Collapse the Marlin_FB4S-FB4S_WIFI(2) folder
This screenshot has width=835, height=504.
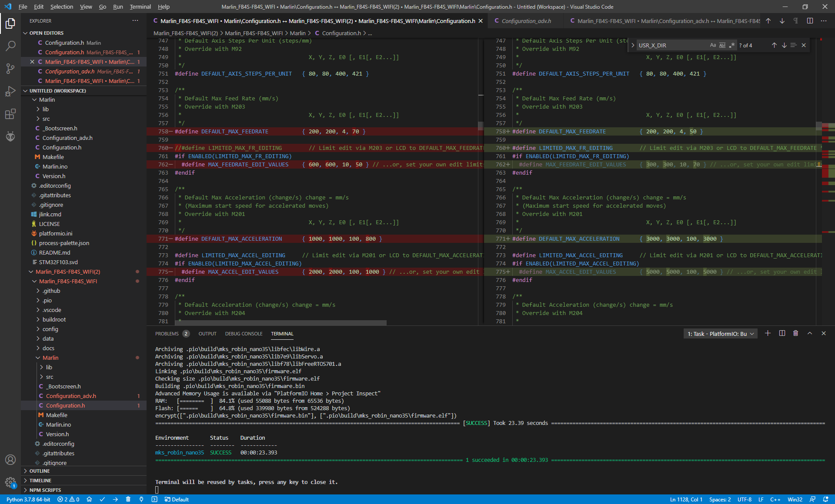[68, 272]
